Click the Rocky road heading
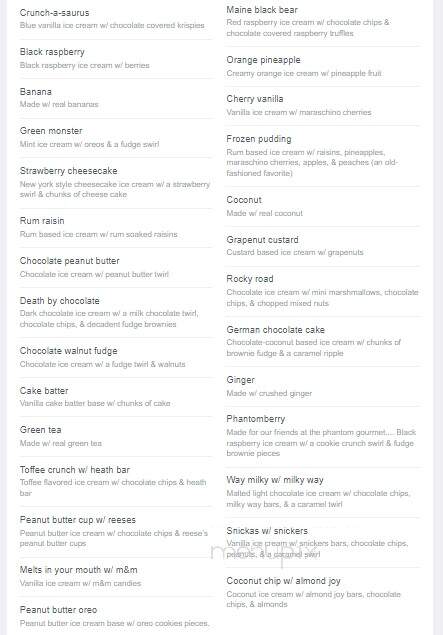Viewport: 443px width, 635px height. click(x=250, y=279)
